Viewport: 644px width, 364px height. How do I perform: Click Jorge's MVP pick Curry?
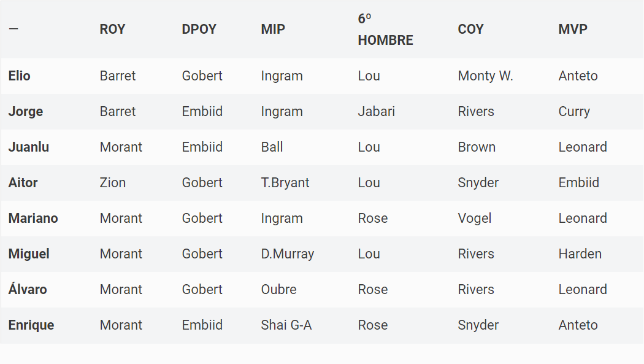click(x=574, y=112)
